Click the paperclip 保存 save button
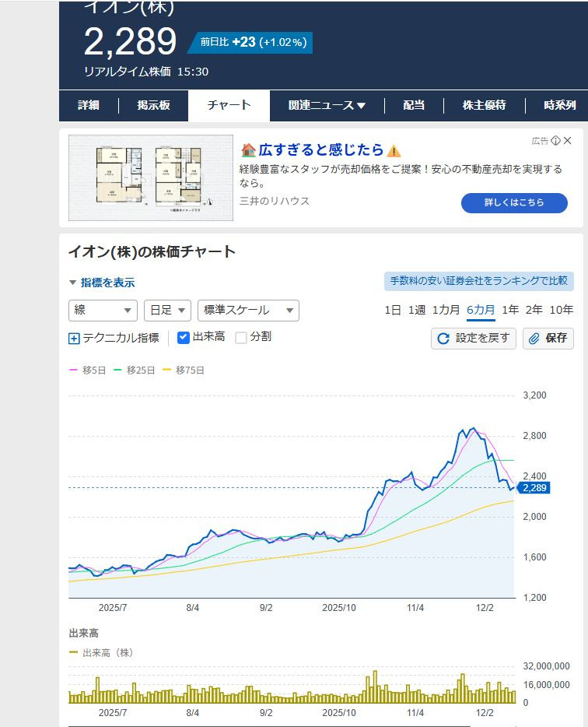This screenshot has width=588, height=727. (548, 339)
